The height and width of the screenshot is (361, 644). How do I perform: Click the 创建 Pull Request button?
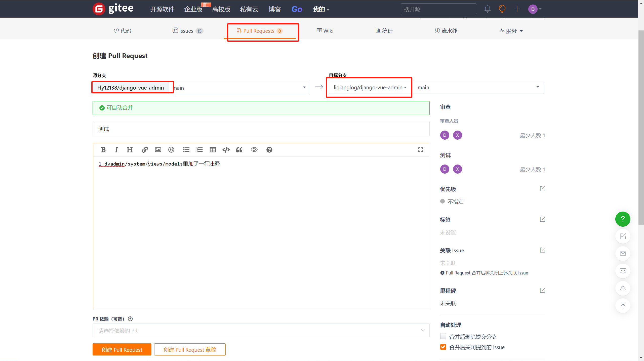pos(122,349)
